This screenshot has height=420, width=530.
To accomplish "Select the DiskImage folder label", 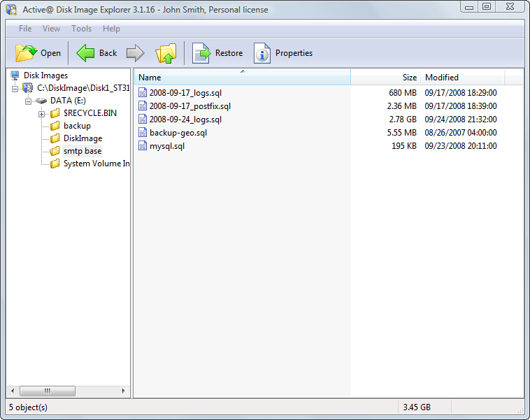I will click(83, 138).
